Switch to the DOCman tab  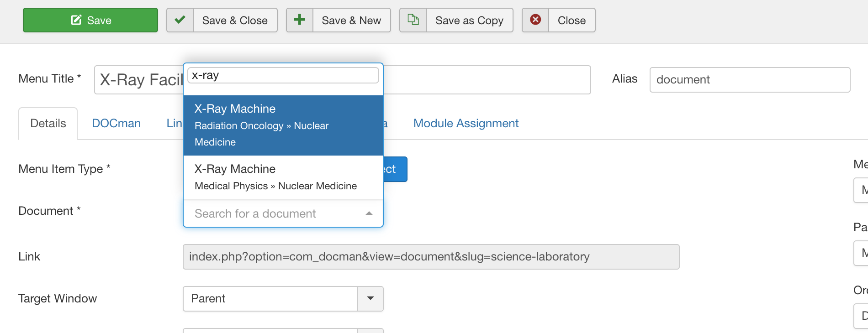point(116,124)
